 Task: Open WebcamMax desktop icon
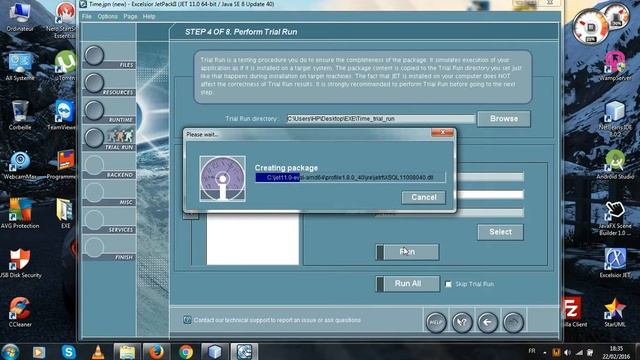[20, 165]
